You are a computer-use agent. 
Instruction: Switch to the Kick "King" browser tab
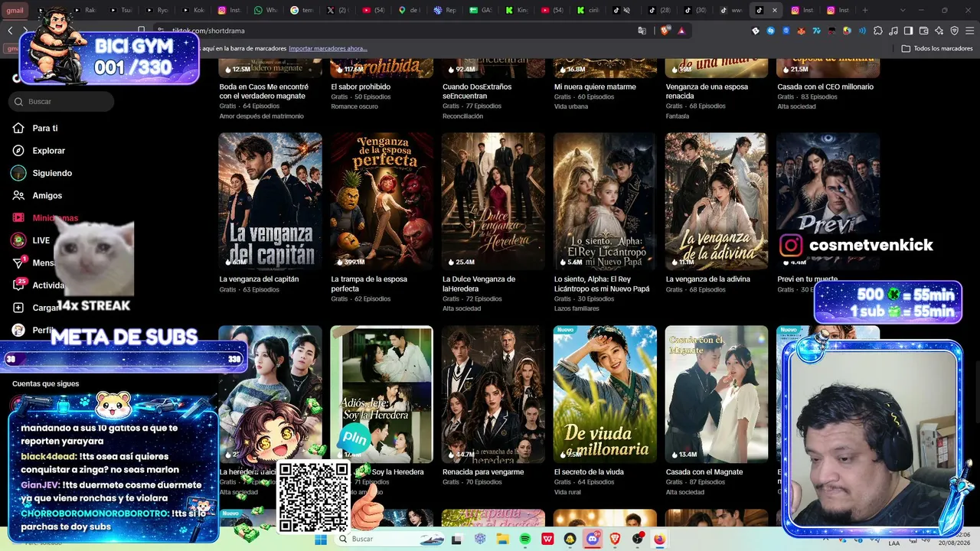(x=518, y=10)
